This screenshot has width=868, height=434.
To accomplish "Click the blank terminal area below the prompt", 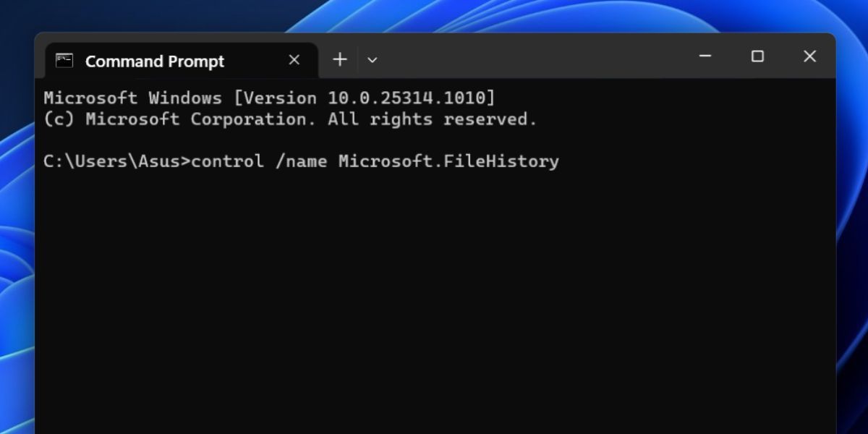I will (434, 304).
